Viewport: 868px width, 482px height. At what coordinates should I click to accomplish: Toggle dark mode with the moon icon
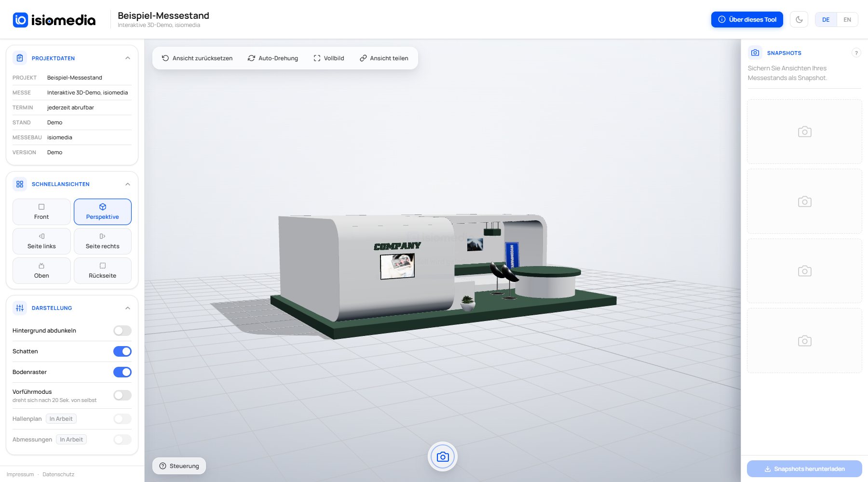tap(799, 20)
